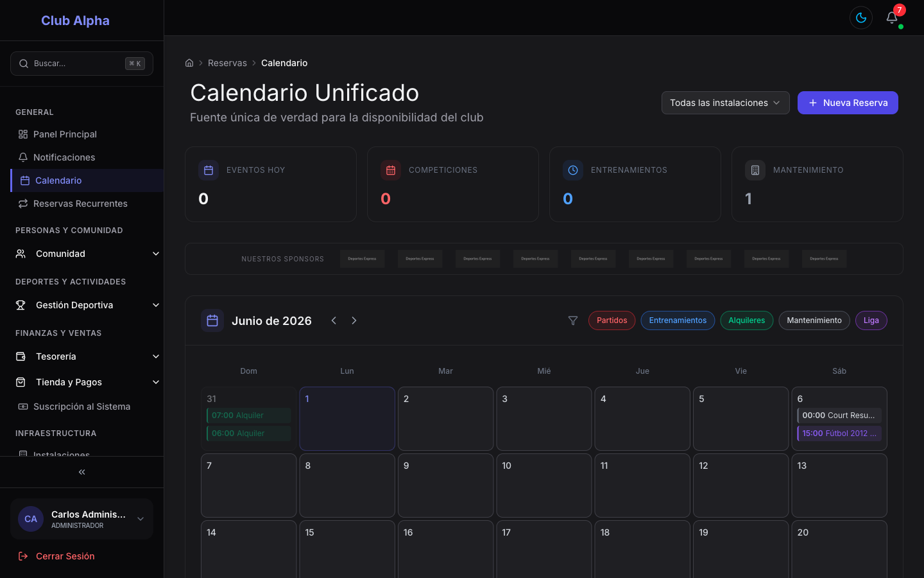This screenshot has height=578, width=924.
Task: Expand the Comunidad menu chevron
Action: [x=156, y=254]
